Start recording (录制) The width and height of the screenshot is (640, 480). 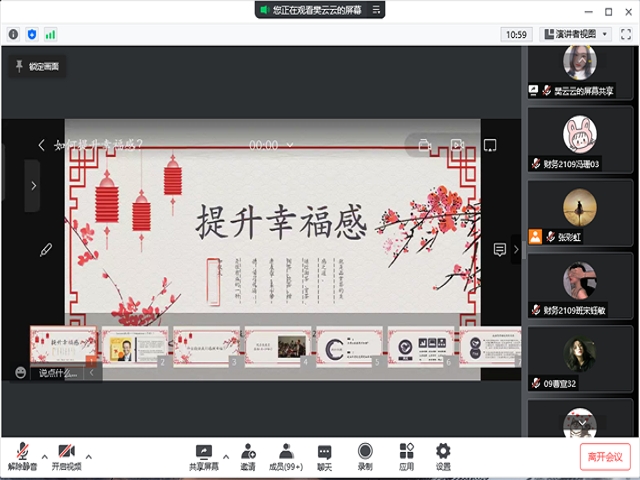pos(365,457)
